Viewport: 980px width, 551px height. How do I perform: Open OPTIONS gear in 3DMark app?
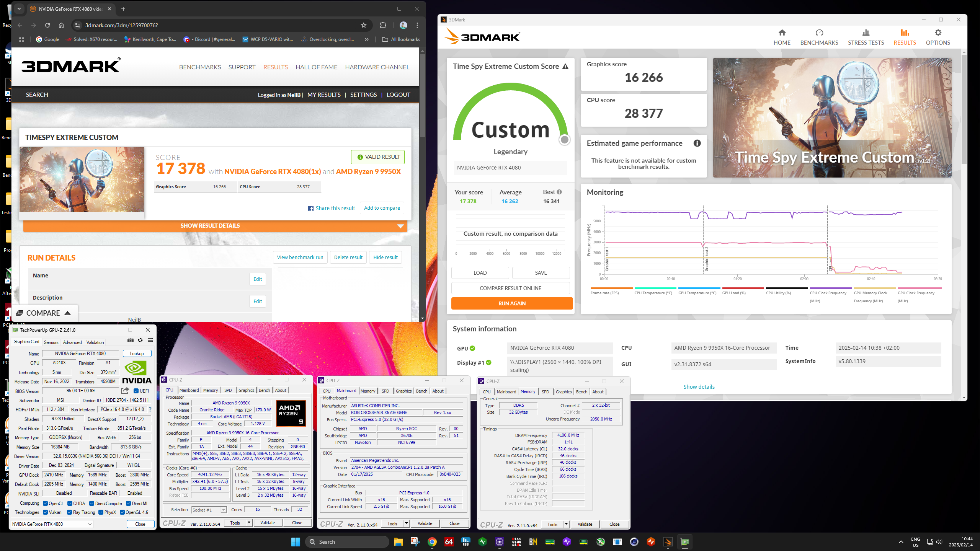pos(938,33)
